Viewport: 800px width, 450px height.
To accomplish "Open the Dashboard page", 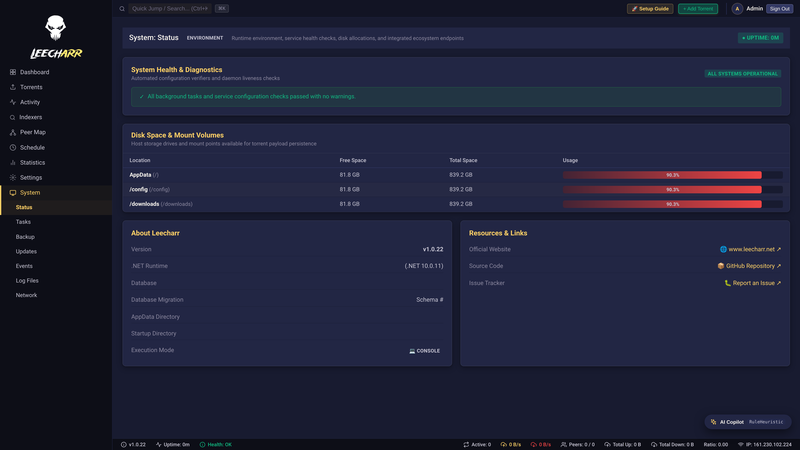I will 56,72.
